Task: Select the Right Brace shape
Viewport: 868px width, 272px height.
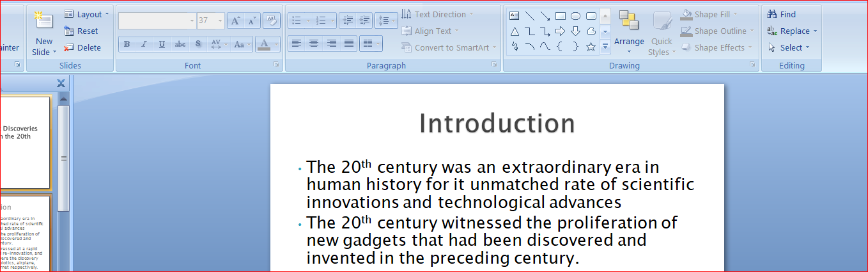Action: pos(575,46)
